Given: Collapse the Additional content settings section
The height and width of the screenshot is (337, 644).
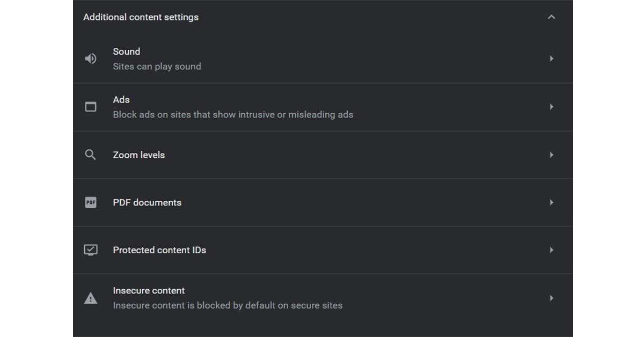Looking at the screenshot, I should click(x=552, y=17).
